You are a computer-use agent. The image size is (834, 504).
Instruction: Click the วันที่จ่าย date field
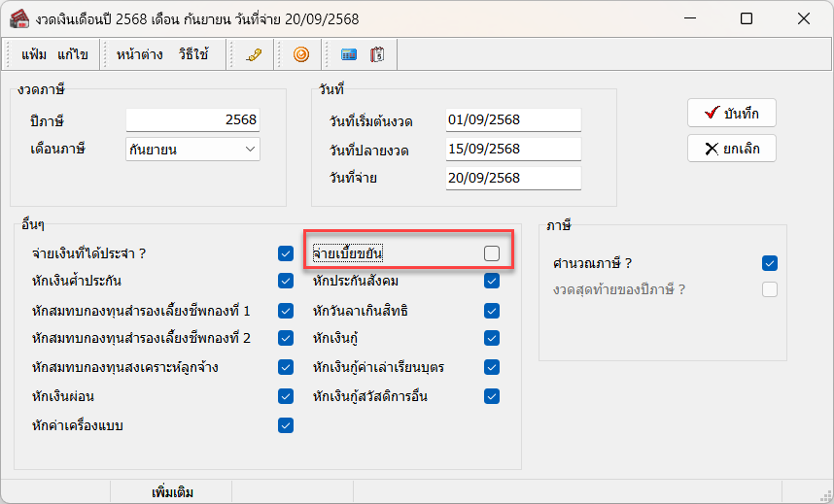point(511,178)
